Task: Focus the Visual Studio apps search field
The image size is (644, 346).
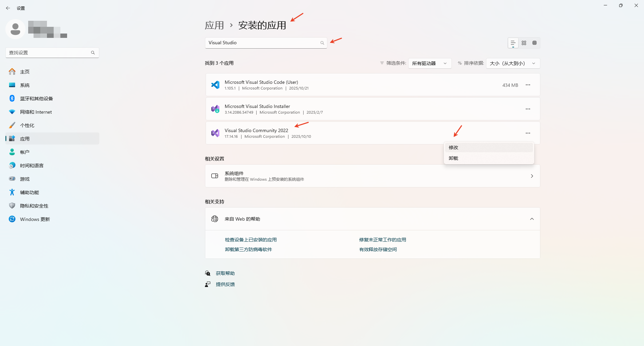Action: tap(266, 43)
